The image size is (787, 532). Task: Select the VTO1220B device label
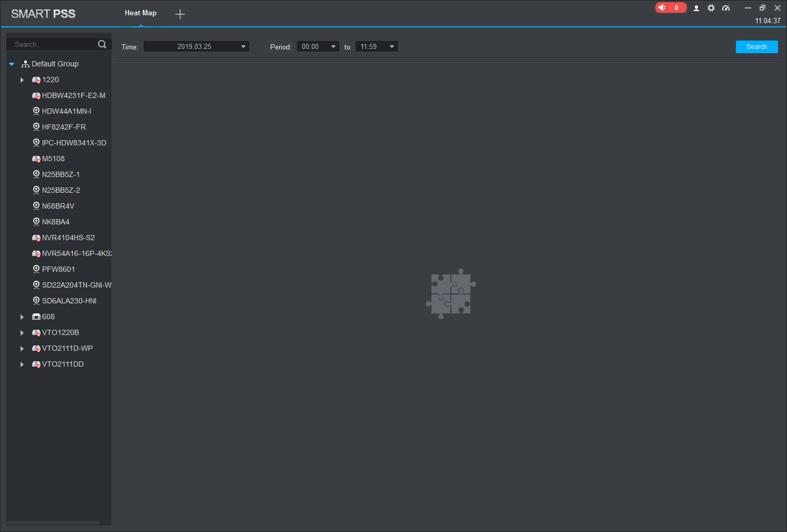(x=61, y=332)
